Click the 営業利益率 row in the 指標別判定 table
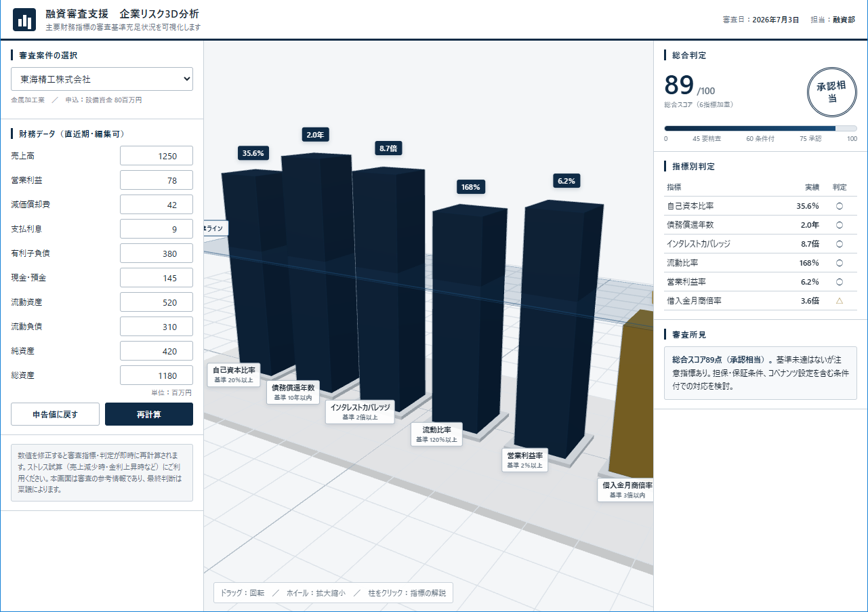The image size is (868, 612). (x=760, y=282)
